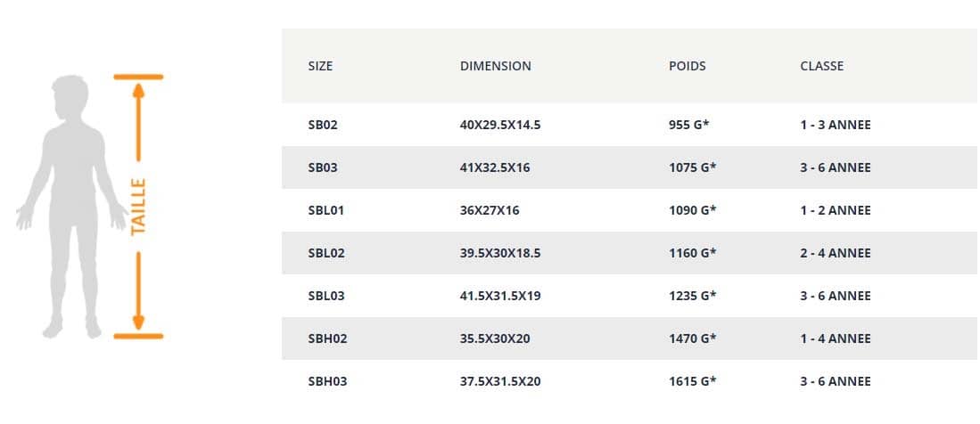Click the 1160 G* weight cell
980x424 pixels.
(693, 253)
